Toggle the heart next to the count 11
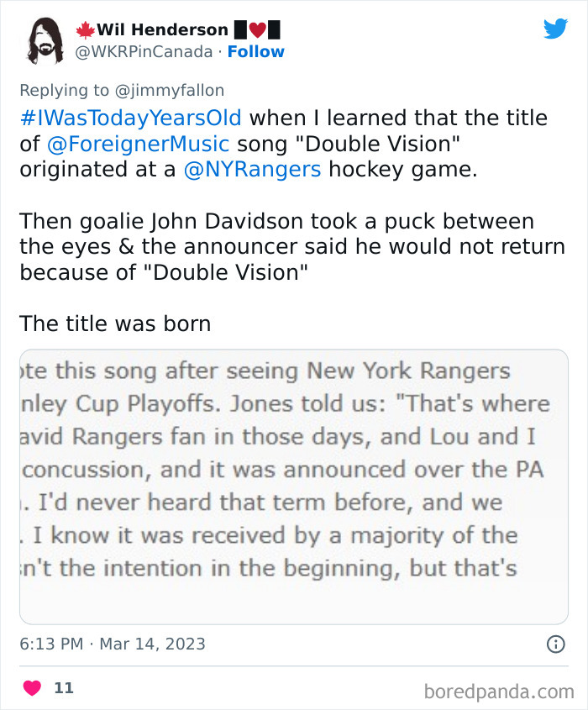This screenshot has width=588, height=710. click(31, 687)
